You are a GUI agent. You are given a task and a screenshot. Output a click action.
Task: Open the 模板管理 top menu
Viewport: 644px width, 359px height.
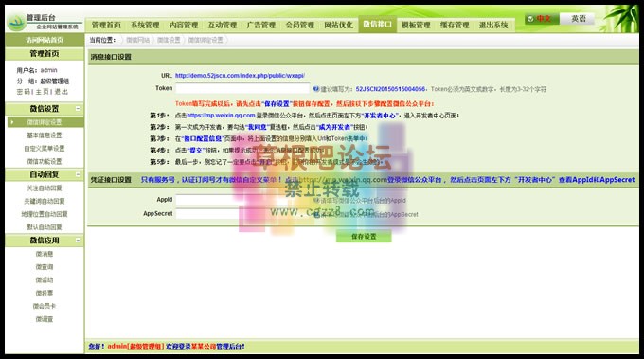point(416,25)
